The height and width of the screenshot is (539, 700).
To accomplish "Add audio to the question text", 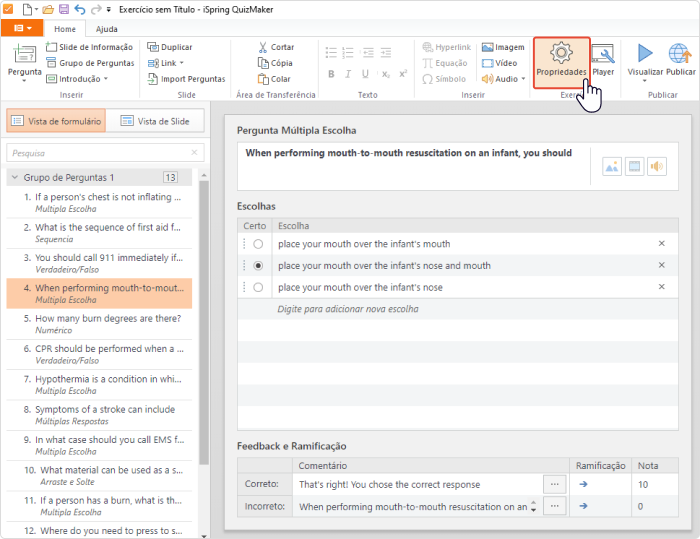I will coord(657,167).
